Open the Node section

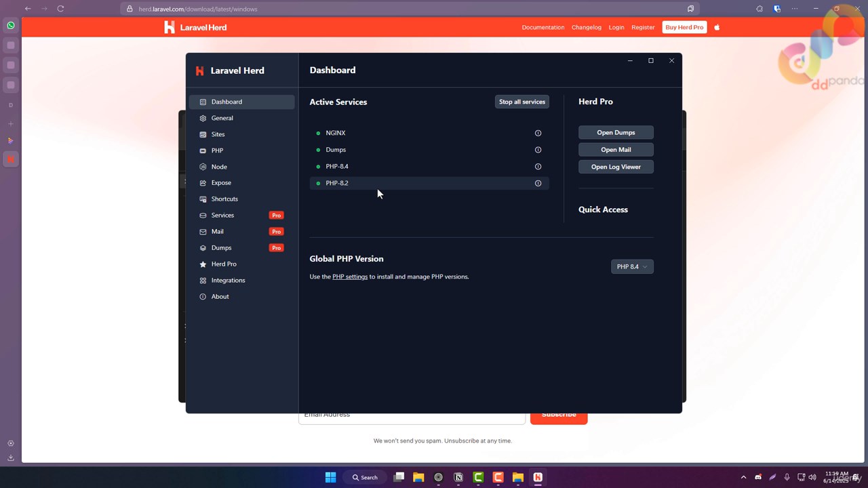pyautogui.click(x=241, y=167)
